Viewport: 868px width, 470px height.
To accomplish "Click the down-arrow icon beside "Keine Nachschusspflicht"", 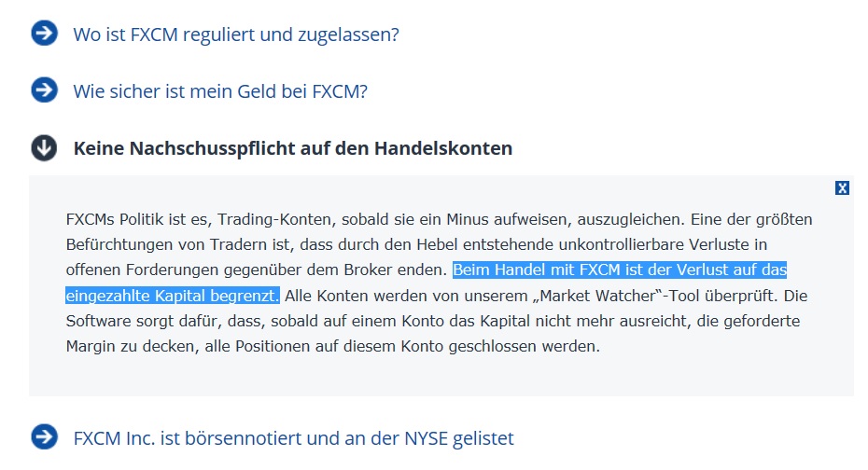I will [x=44, y=147].
